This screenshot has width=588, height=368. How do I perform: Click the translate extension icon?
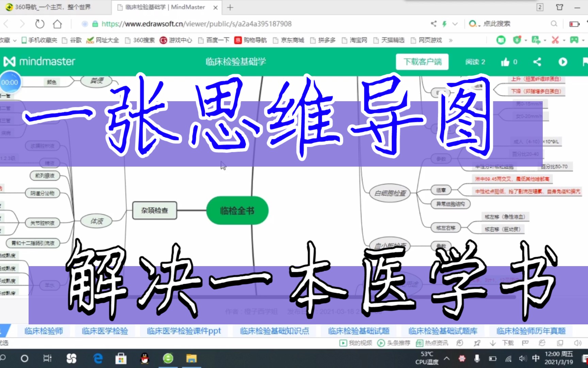click(536, 40)
